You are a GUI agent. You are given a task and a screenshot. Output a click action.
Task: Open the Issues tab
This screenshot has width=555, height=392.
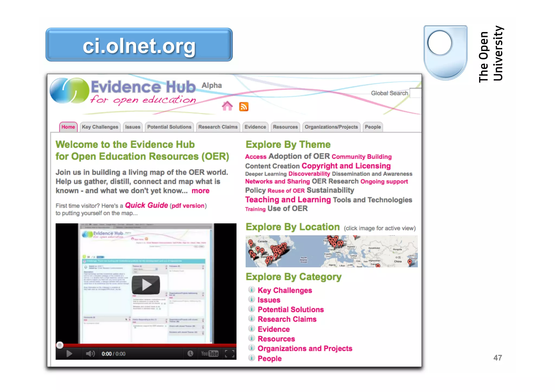(x=133, y=127)
